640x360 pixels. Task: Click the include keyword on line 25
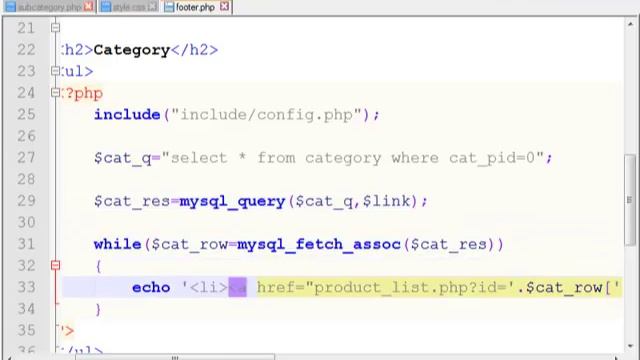(x=127, y=114)
